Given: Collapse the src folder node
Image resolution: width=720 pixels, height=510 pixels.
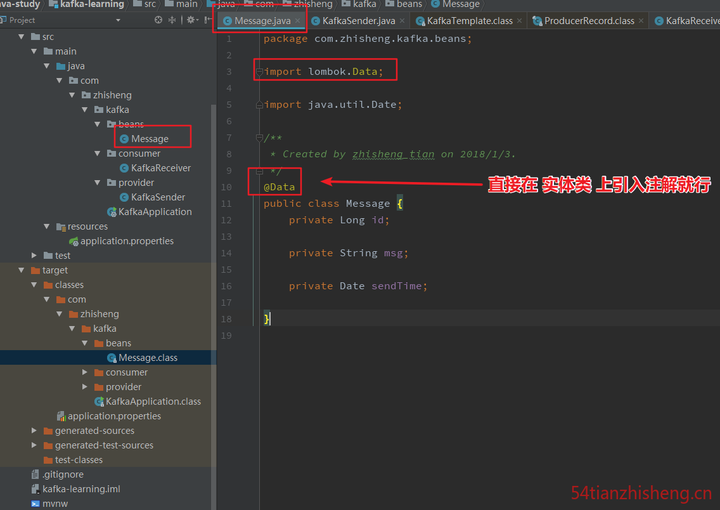Looking at the screenshot, I should click(21, 36).
